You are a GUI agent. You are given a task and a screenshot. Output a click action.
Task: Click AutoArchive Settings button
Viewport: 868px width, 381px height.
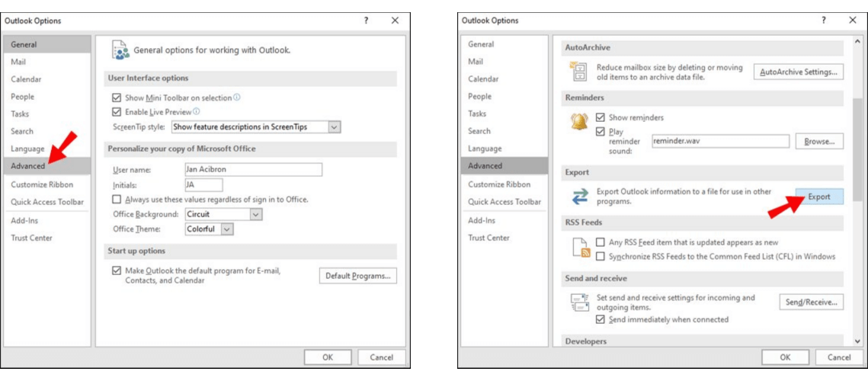[798, 72]
